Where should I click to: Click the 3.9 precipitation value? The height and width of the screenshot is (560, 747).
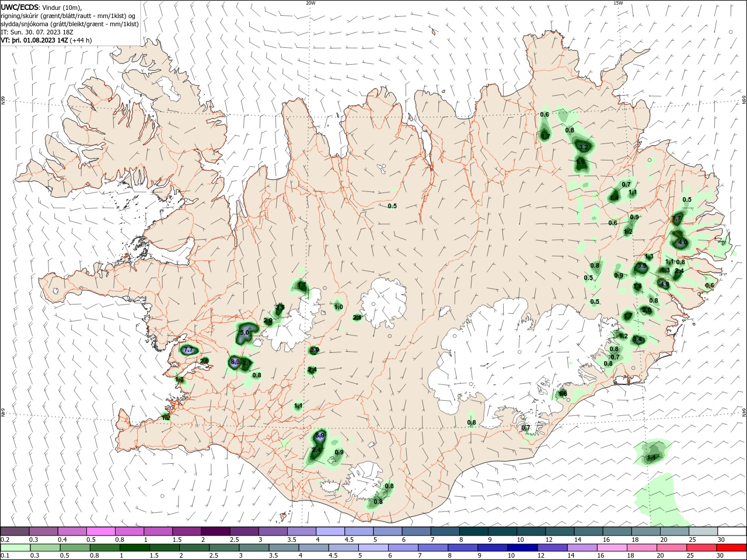(642, 266)
